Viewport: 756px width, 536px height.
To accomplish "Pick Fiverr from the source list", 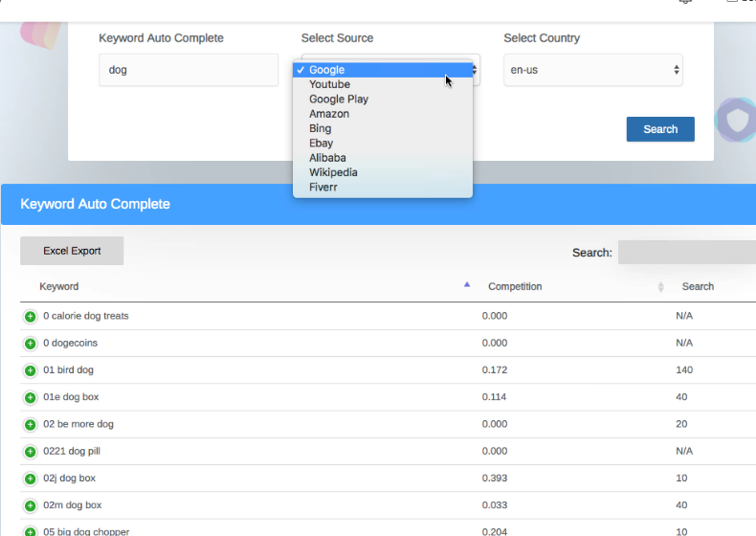I will click(x=383, y=188).
